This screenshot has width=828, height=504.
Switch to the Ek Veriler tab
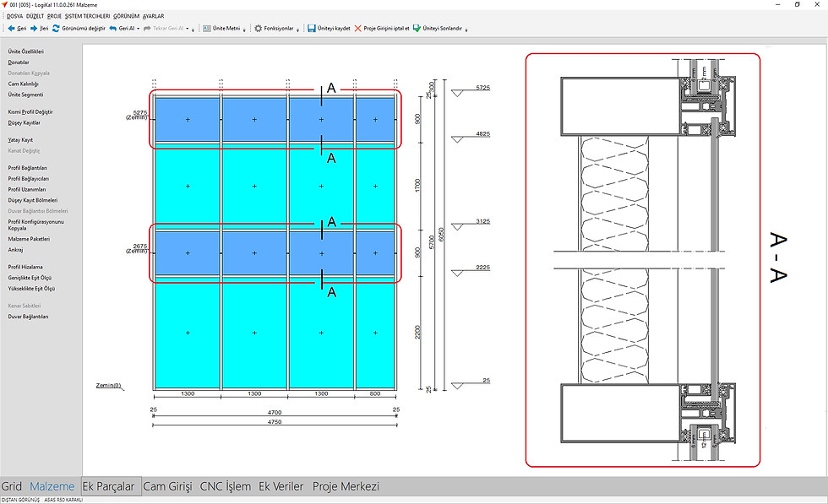281,486
